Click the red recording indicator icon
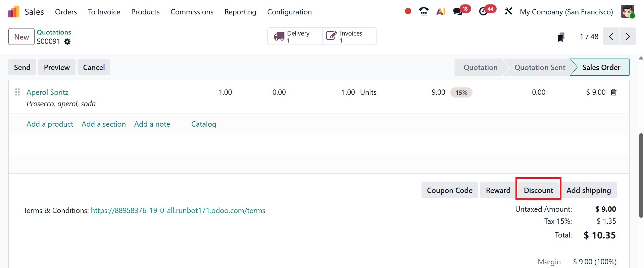644x268 pixels. (x=408, y=11)
